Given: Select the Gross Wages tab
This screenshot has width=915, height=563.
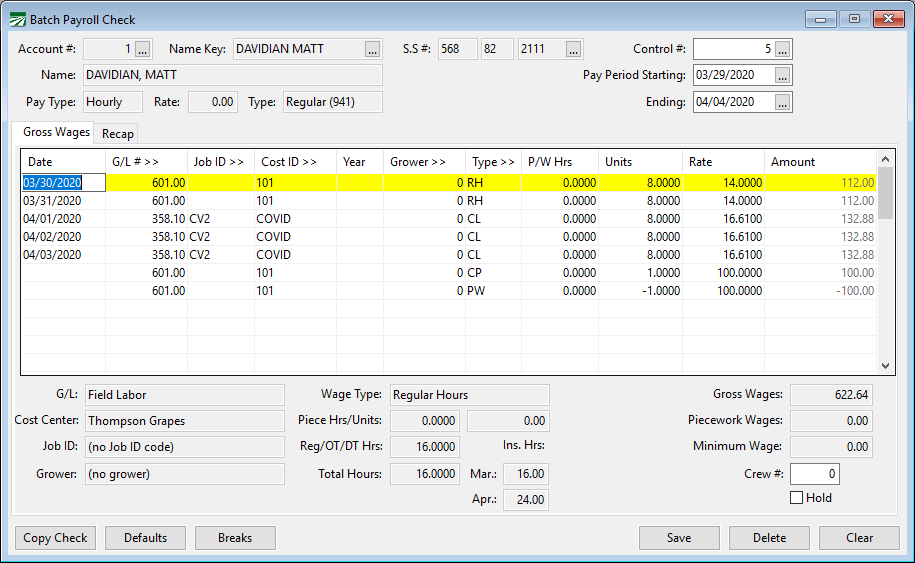Looking at the screenshot, I should (x=56, y=132).
